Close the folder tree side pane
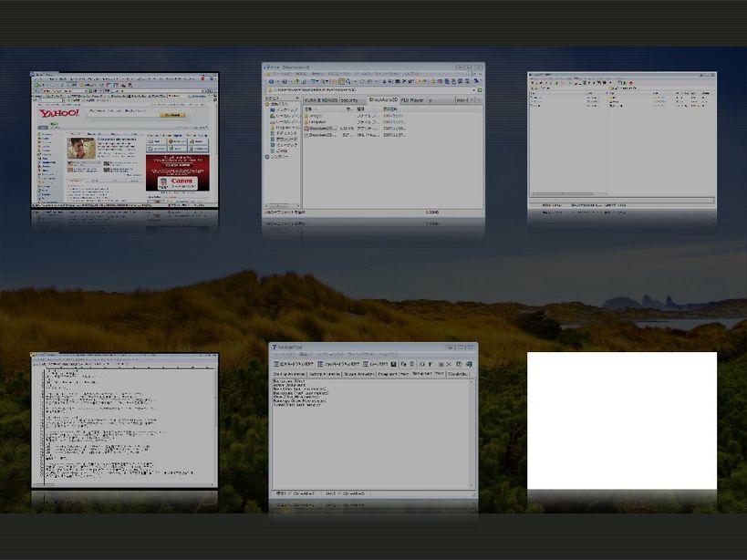747x560 pixels. (297, 99)
